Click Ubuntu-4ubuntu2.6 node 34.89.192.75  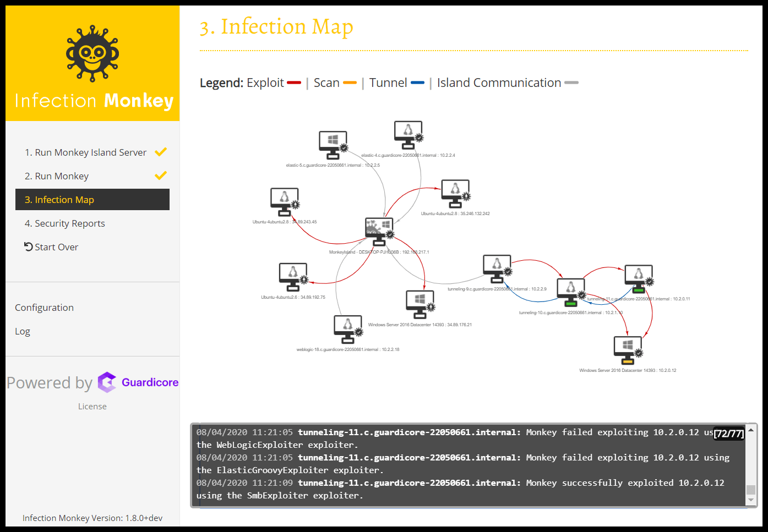pyautogui.click(x=293, y=277)
